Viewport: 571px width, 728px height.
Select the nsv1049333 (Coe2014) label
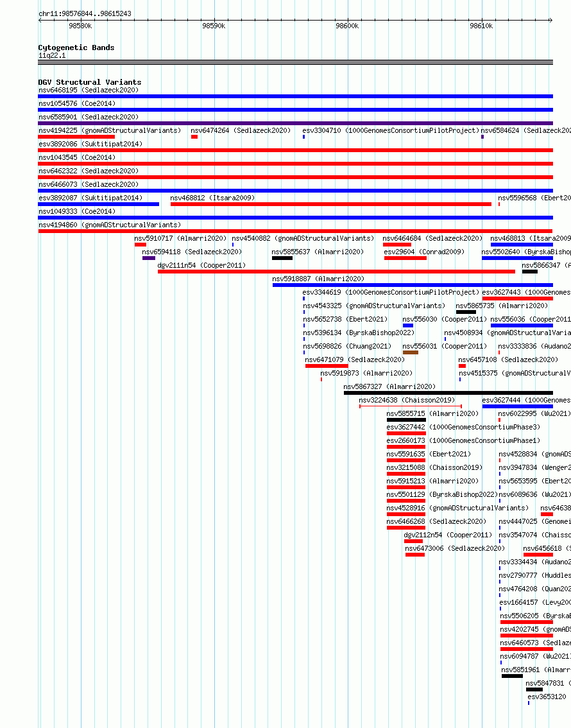[x=77, y=211]
